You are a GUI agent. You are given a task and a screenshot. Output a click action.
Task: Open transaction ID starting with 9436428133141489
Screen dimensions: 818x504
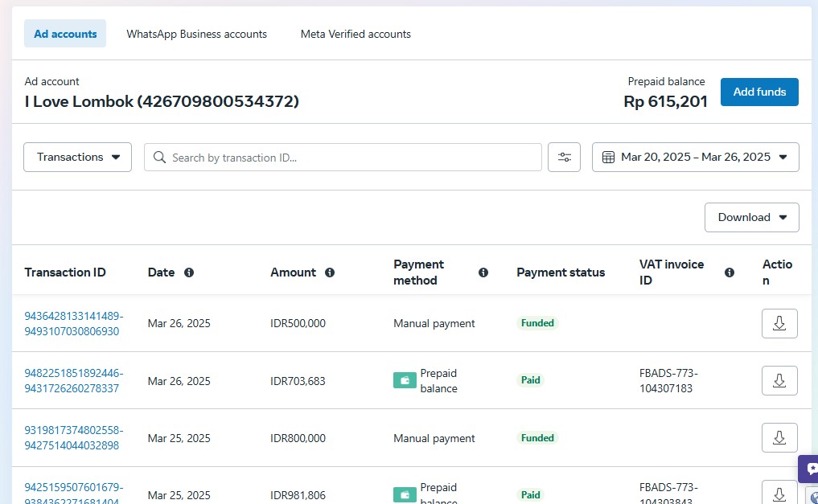coord(73,323)
